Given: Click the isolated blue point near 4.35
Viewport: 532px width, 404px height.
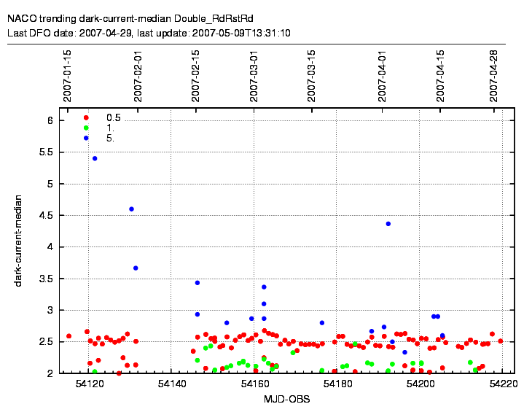Looking at the screenshot, I should pos(388,224).
